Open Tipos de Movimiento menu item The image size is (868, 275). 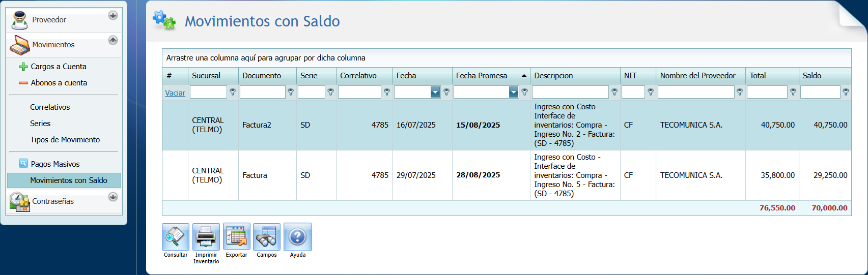pyautogui.click(x=65, y=140)
